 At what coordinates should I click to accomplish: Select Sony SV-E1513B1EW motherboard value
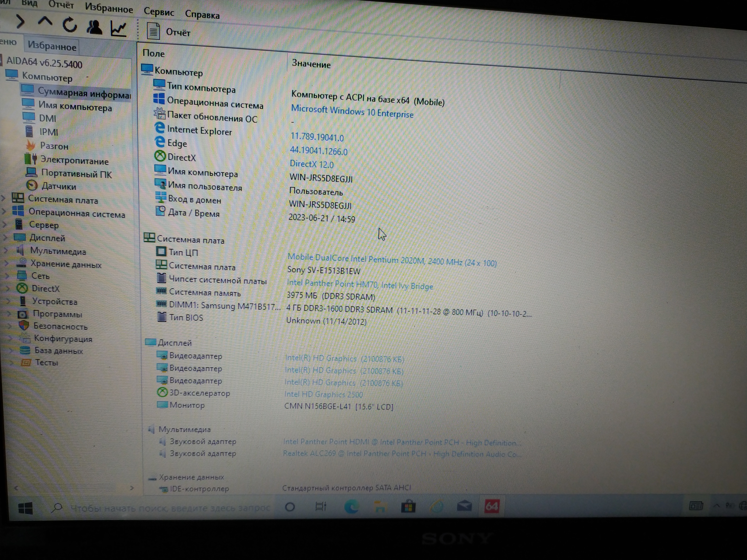324,270
